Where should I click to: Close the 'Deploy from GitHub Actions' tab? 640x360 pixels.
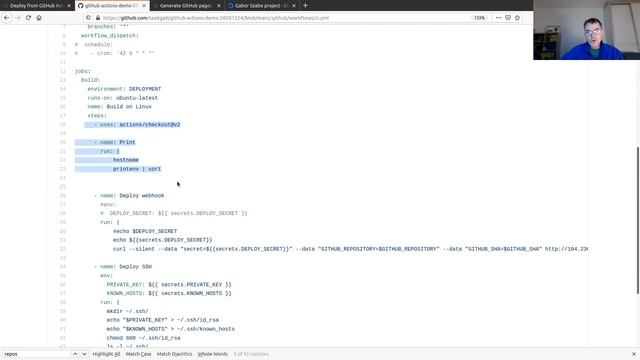(69, 6)
